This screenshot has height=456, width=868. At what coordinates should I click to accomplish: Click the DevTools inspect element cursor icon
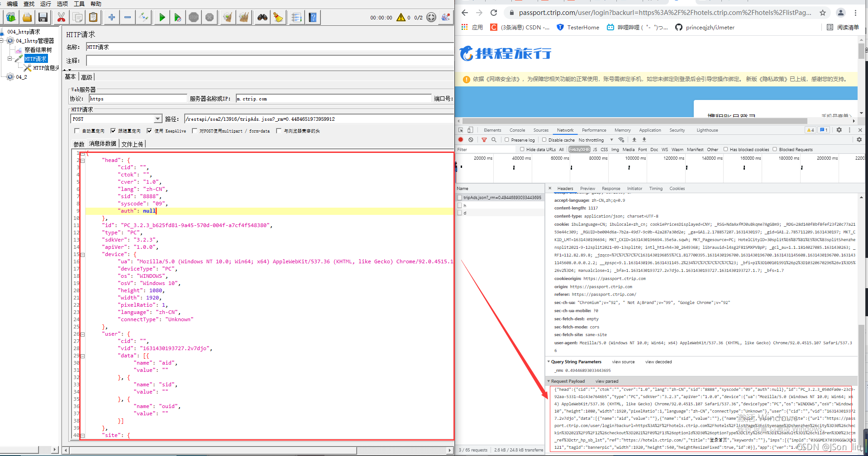click(x=461, y=130)
